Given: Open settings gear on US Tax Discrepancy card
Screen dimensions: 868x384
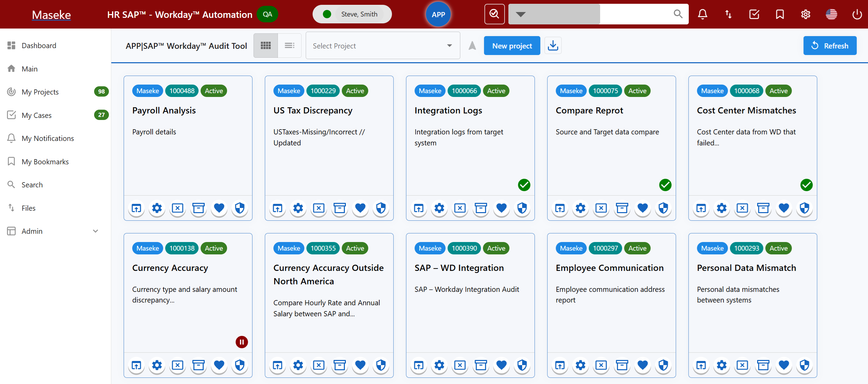Looking at the screenshot, I should [298, 208].
